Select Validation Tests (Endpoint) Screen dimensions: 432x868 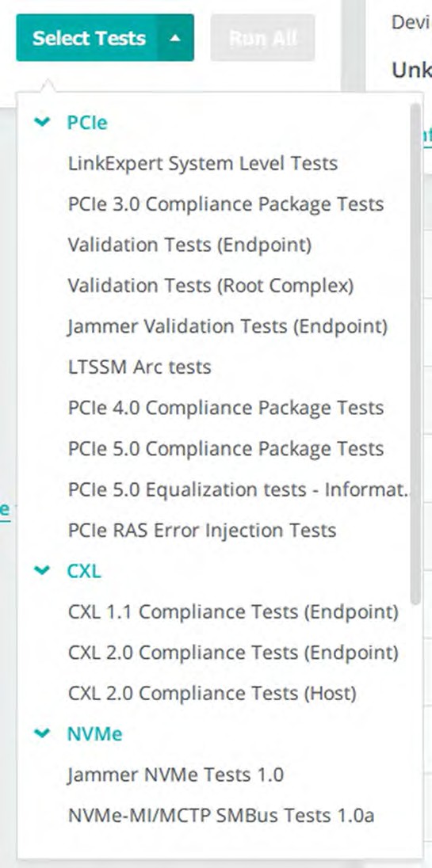point(190,245)
